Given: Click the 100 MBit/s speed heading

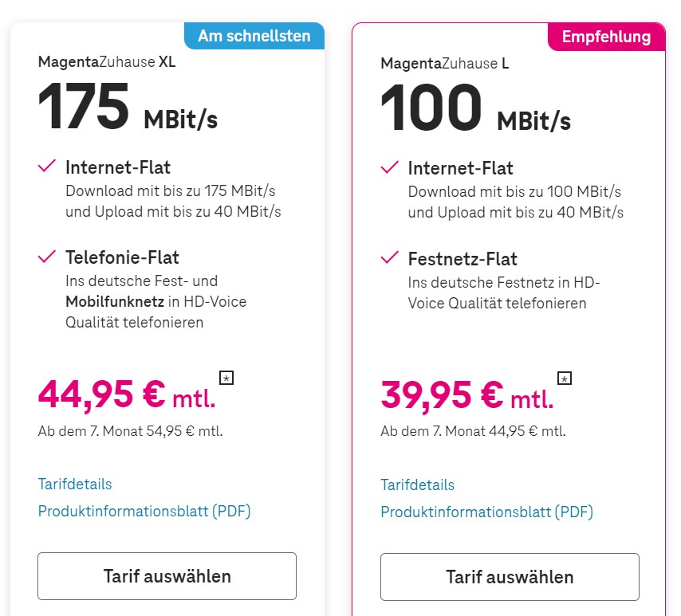Looking at the screenshot, I should point(475,109).
